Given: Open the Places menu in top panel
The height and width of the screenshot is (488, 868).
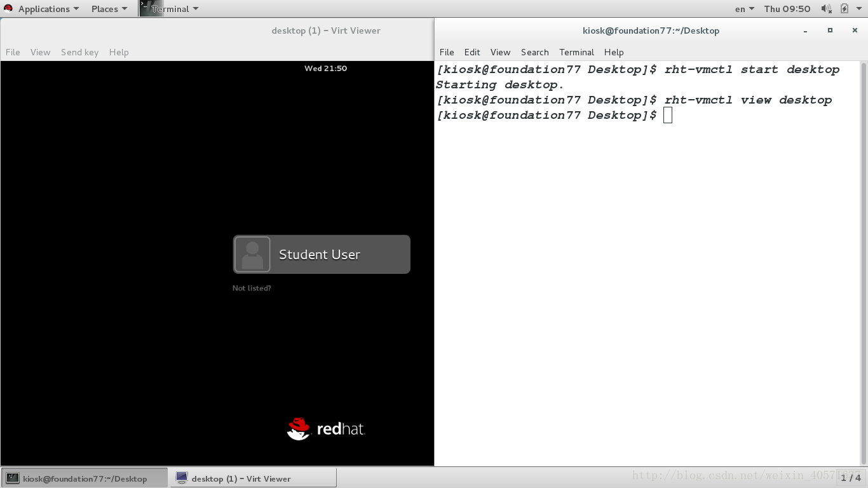Looking at the screenshot, I should coord(109,9).
